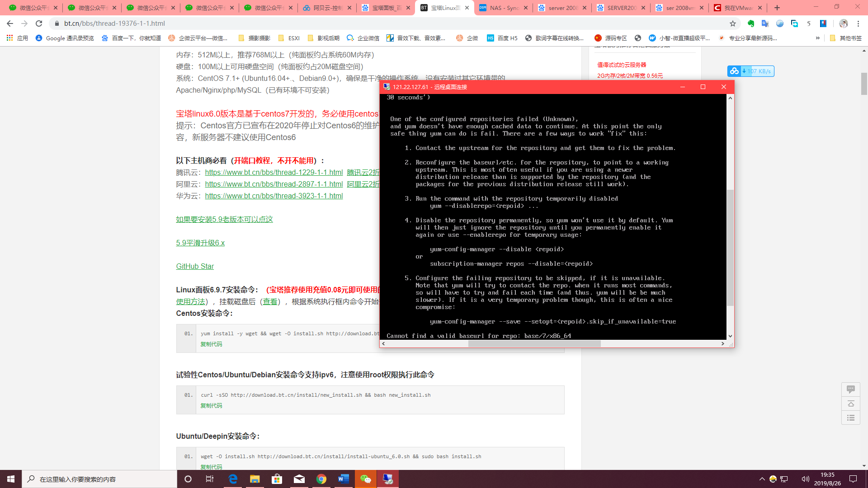
Task: Reload the bt.cn page
Action: pyautogui.click(x=39, y=23)
